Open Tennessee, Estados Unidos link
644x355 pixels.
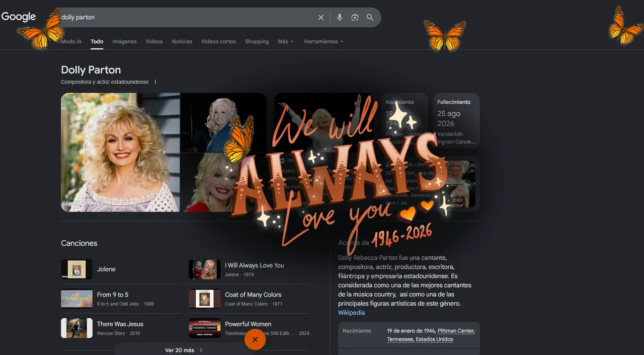pyautogui.click(x=420, y=339)
